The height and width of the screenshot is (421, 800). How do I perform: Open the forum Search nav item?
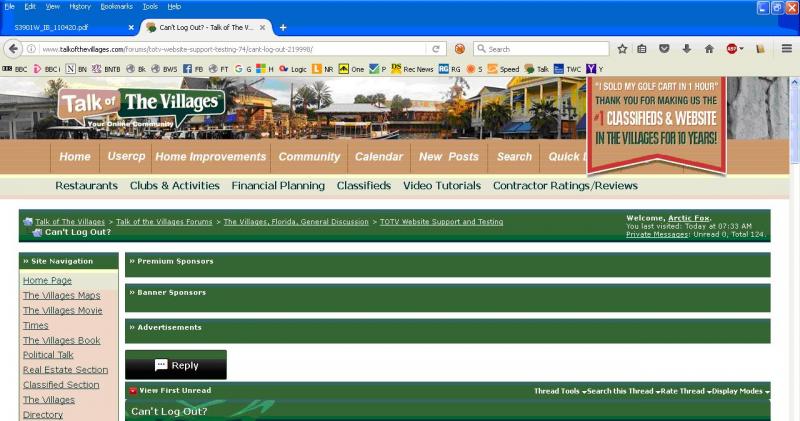[514, 157]
